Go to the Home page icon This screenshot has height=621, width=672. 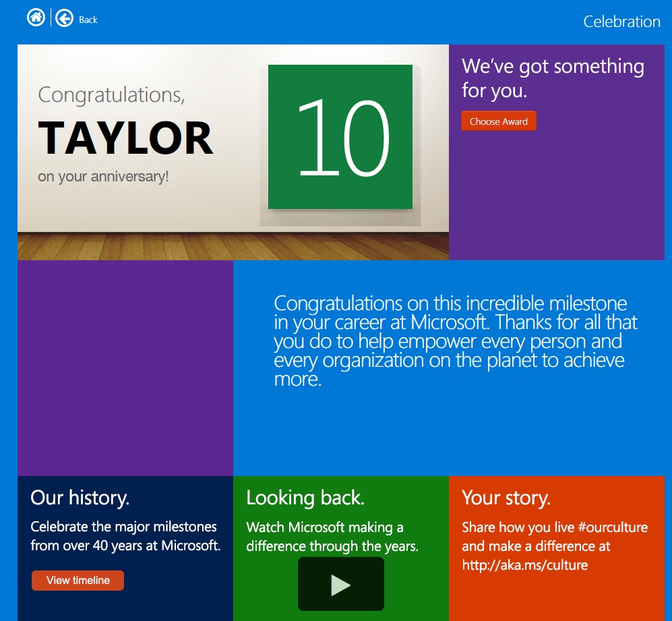36,18
